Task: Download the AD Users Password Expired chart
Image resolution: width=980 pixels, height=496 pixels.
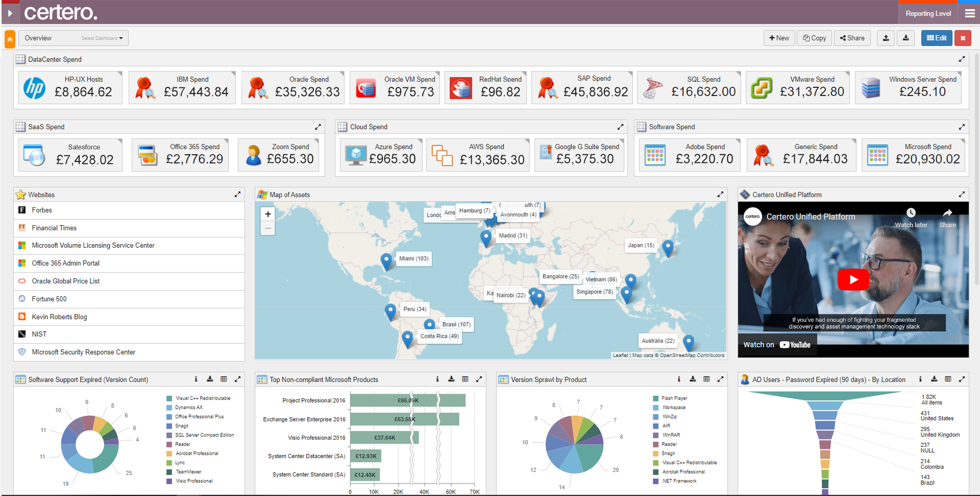Action: [x=934, y=379]
